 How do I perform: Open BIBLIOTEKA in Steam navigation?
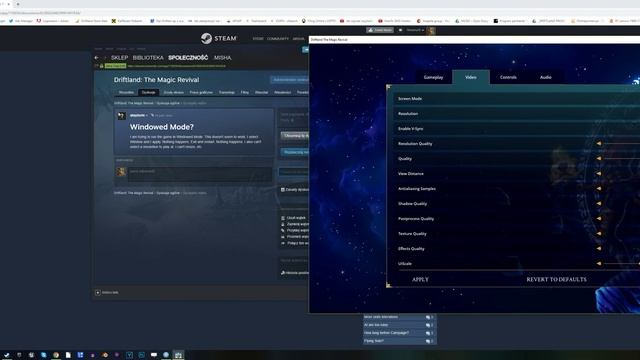(148, 58)
